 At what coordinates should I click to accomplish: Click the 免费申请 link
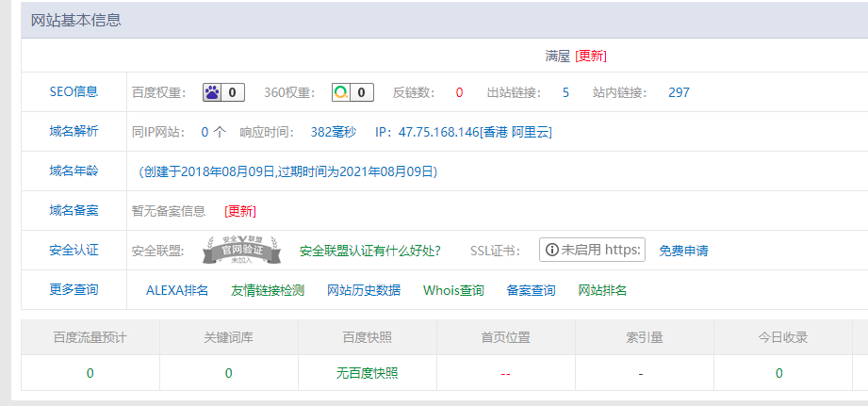pos(683,251)
